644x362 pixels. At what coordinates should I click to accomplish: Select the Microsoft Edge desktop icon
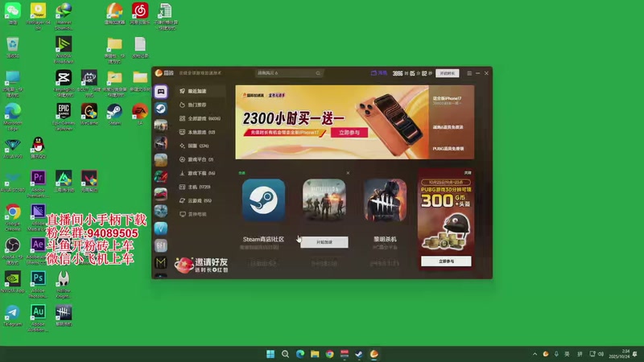pos(13,117)
